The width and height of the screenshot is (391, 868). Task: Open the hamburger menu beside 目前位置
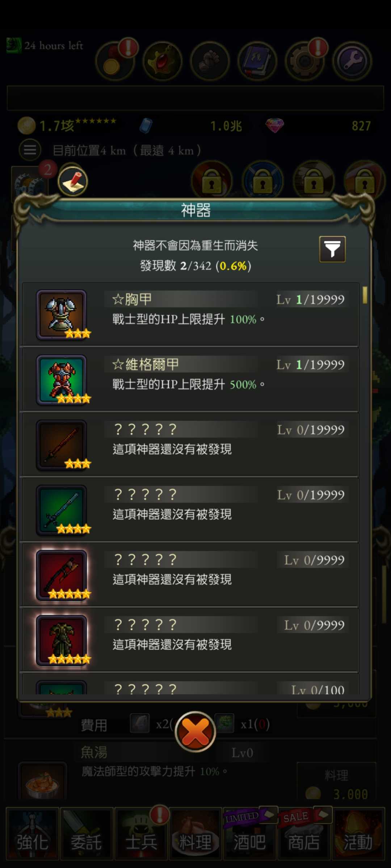[x=30, y=149]
